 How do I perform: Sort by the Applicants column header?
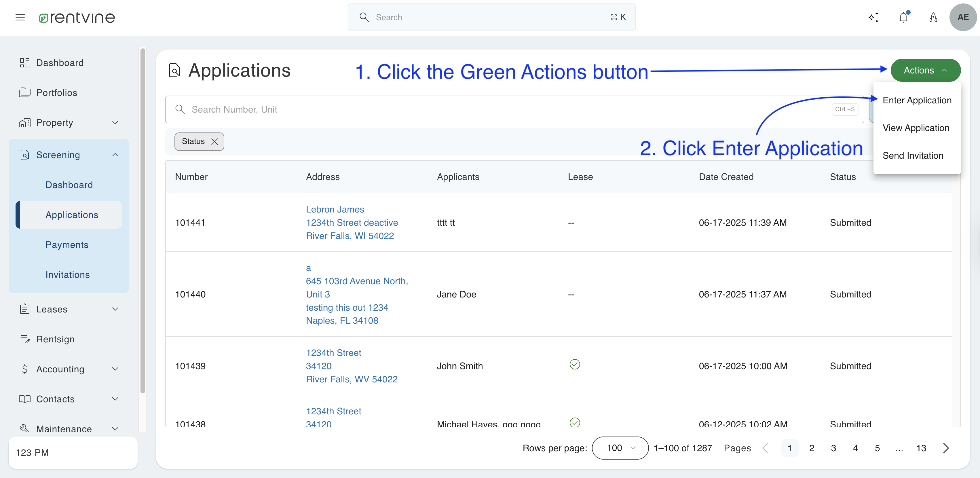(458, 177)
